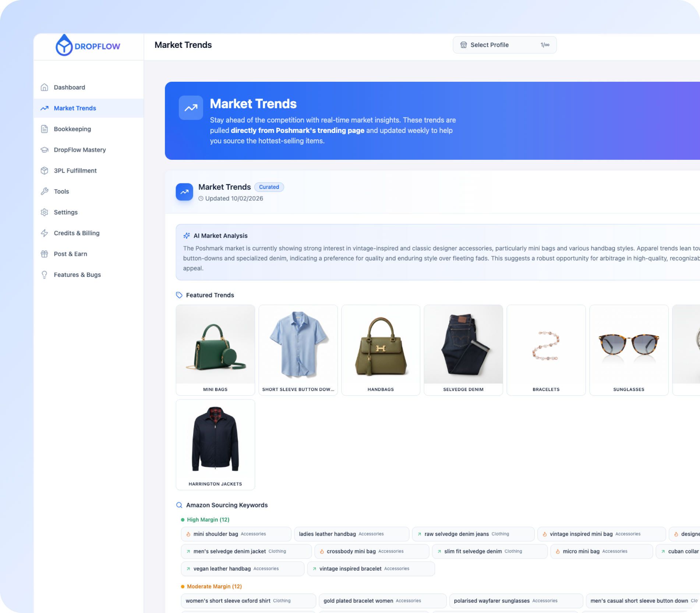Open the Selvedge Denim trend thumbnail

[463, 345]
